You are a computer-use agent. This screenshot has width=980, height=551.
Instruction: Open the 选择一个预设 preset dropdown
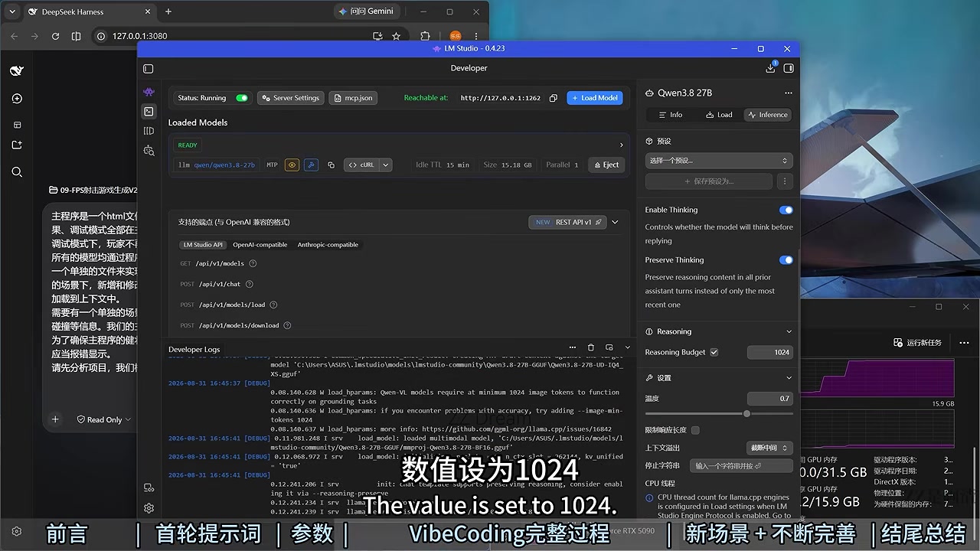pyautogui.click(x=719, y=161)
